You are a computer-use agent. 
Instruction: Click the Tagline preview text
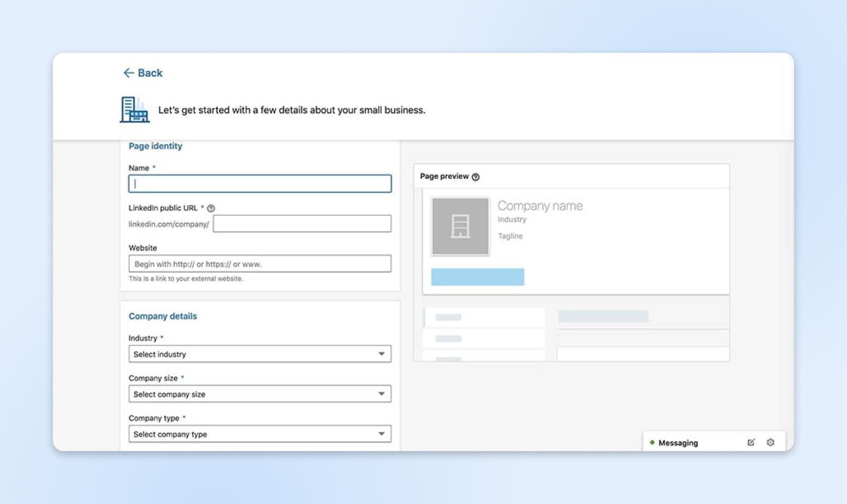pyautogui.click(x=510, y=236)
